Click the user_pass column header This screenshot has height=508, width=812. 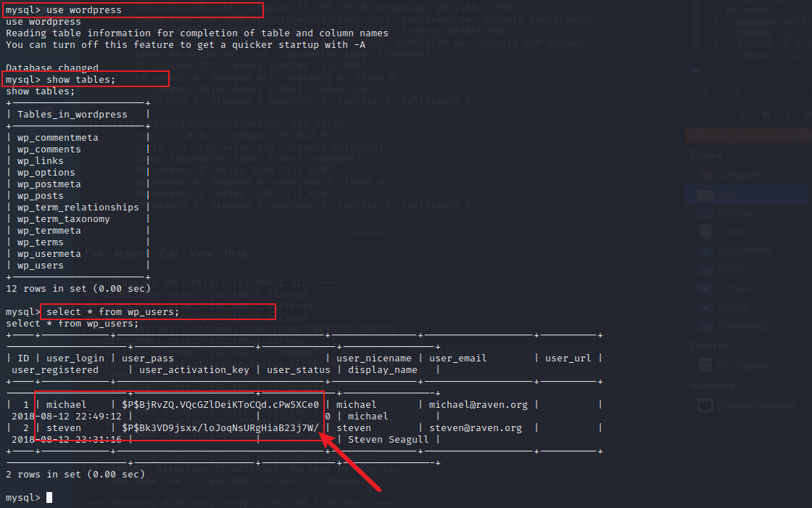[148, 359]
